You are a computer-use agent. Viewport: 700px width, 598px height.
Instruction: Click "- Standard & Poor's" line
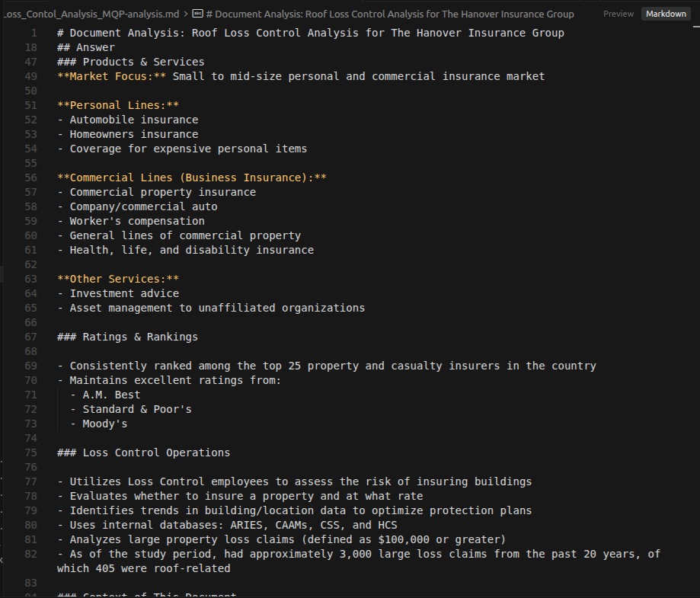pos(131,409)
